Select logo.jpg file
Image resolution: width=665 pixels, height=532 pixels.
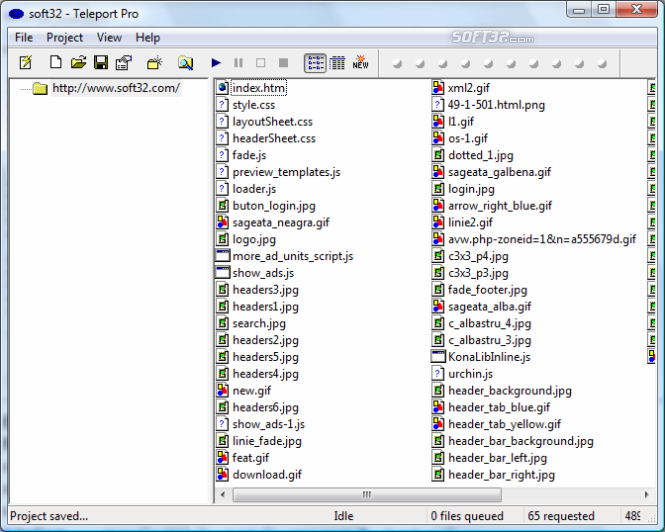(254, 239)
